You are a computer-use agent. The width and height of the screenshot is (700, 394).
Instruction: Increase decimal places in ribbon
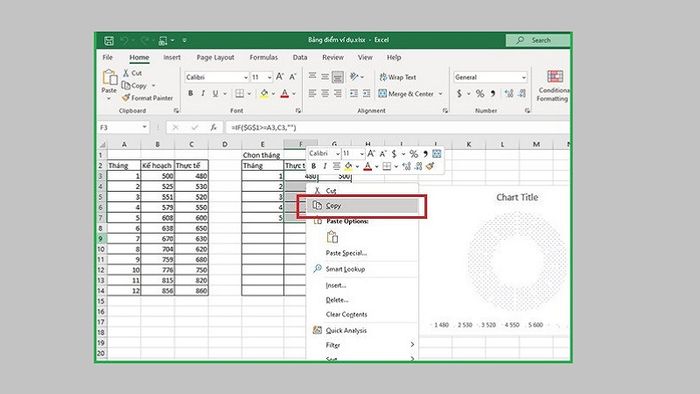click(508, 93)
